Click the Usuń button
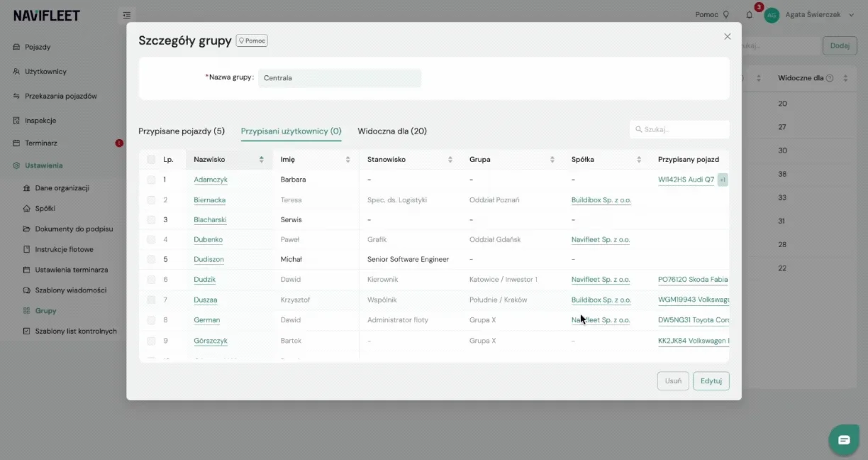 [673, 381]
